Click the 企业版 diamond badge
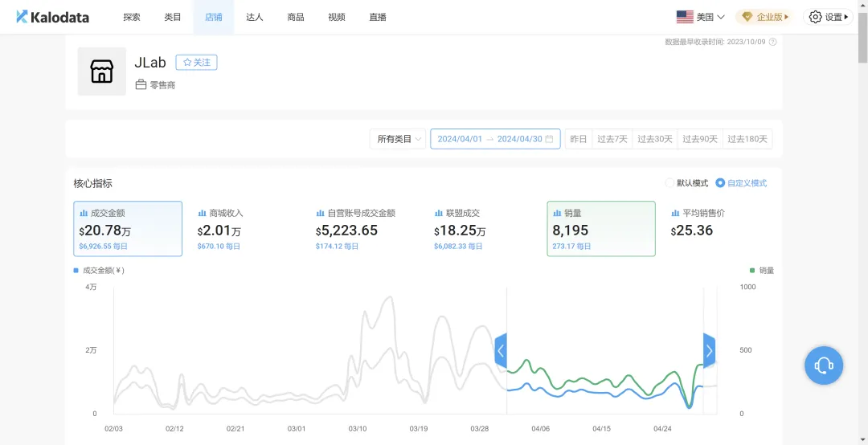Screen dimensions: 868x445 pos(764,17)
